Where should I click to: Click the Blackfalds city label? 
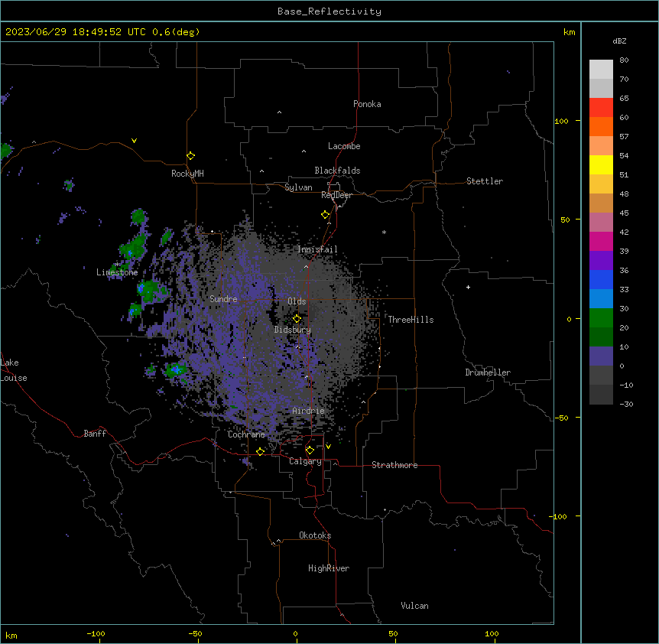pyautogui.click(x=337, y=171)
